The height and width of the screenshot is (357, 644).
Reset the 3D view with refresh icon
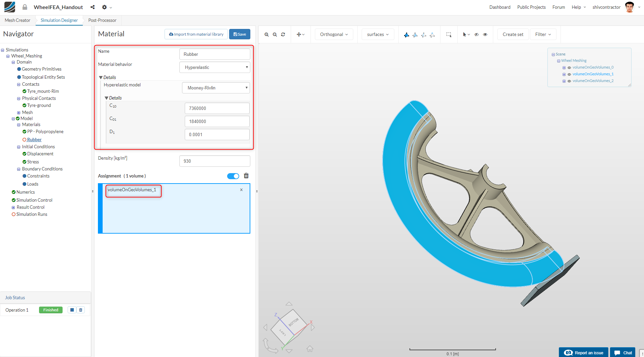tap(283, 35)
